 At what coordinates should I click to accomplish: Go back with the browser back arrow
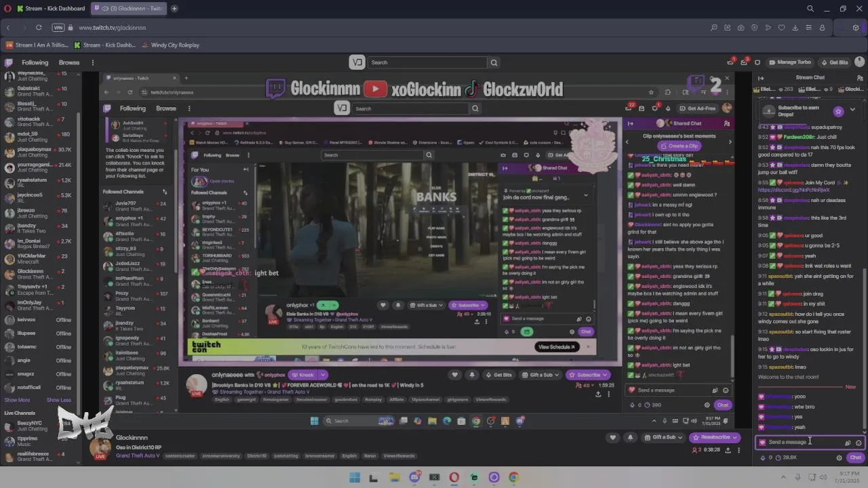(8, 28)
